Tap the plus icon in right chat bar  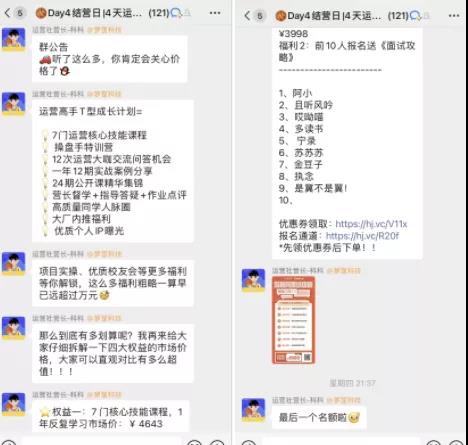click(x=457, y=442)
